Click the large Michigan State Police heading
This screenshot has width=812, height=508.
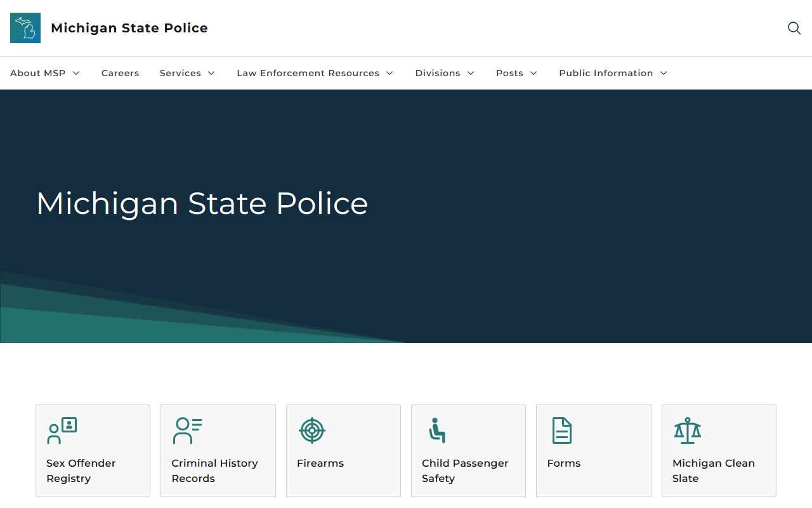[x=202, y=204]
